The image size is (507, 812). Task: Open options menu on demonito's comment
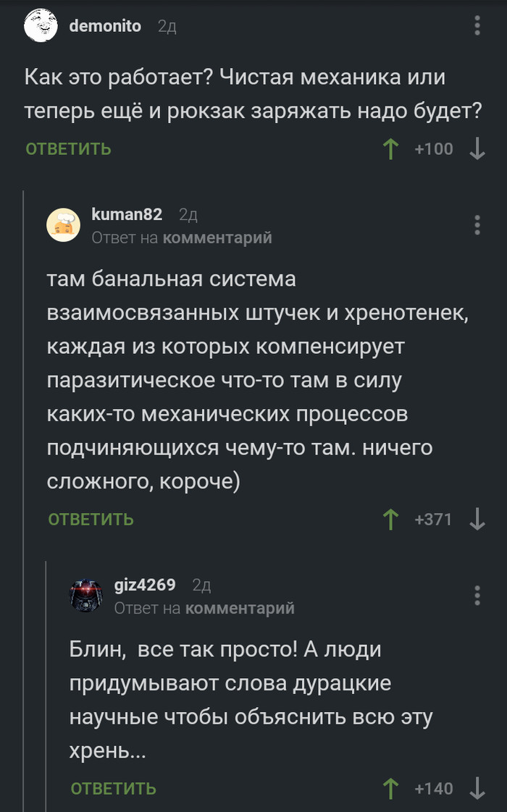point(477,26)
